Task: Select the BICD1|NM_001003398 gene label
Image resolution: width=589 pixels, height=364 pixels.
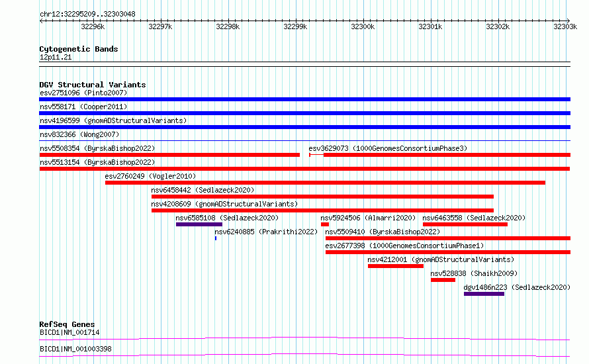Action: 75,349
